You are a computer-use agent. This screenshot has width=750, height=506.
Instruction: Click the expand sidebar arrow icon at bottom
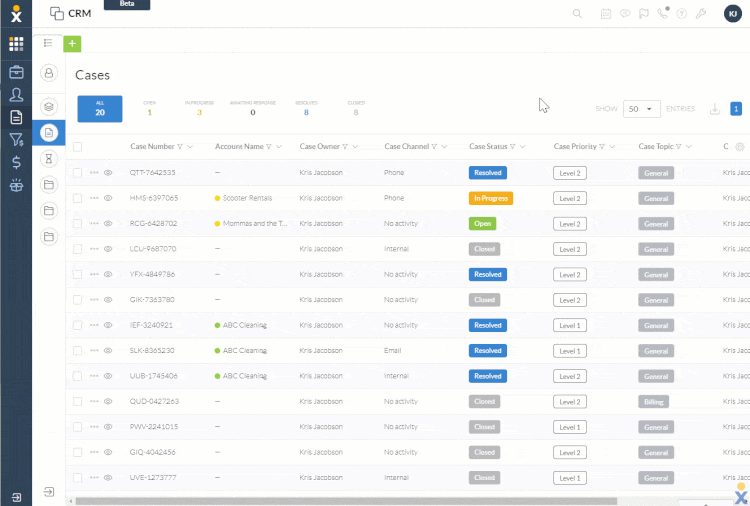[x=49, y=492]
